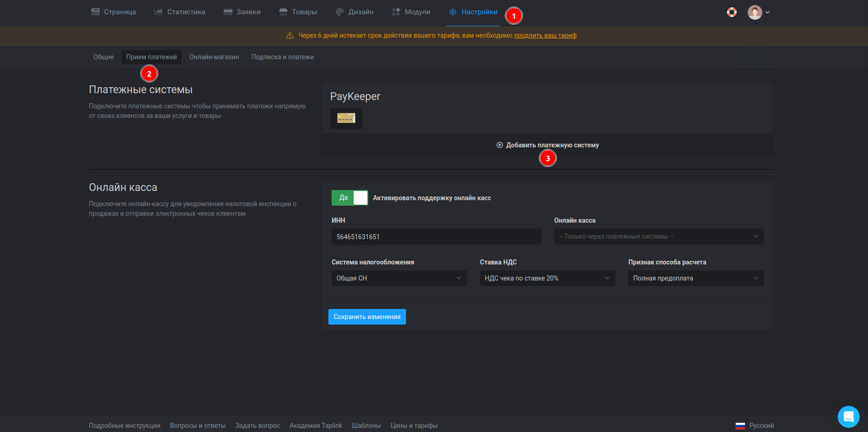Click Сохранить изменения button

[367, 317]
